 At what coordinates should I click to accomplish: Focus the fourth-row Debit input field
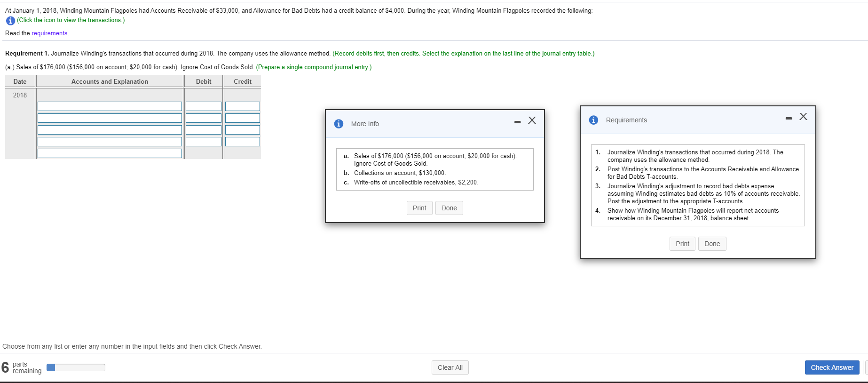[204, 142]
